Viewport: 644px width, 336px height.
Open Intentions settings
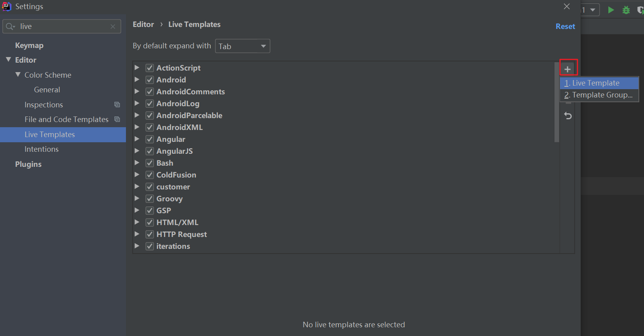[x=42, y=149]
